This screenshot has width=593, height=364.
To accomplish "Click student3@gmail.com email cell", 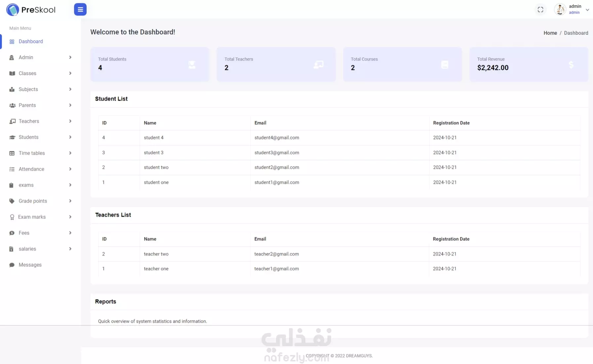I will [x=277, y=153].
